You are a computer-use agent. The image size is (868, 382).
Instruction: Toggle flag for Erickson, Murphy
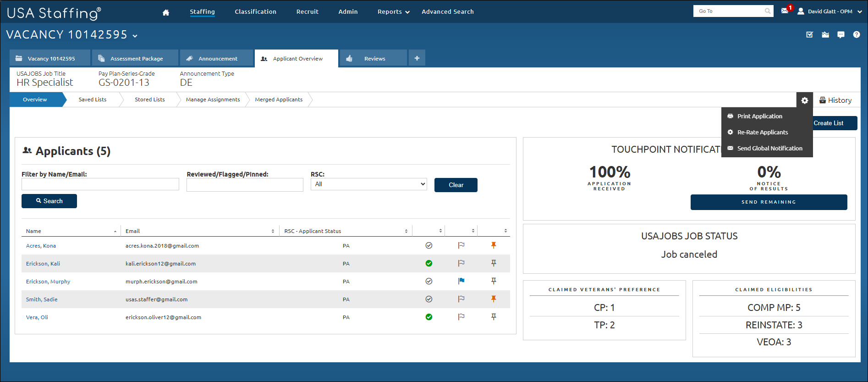coord(461,281)
